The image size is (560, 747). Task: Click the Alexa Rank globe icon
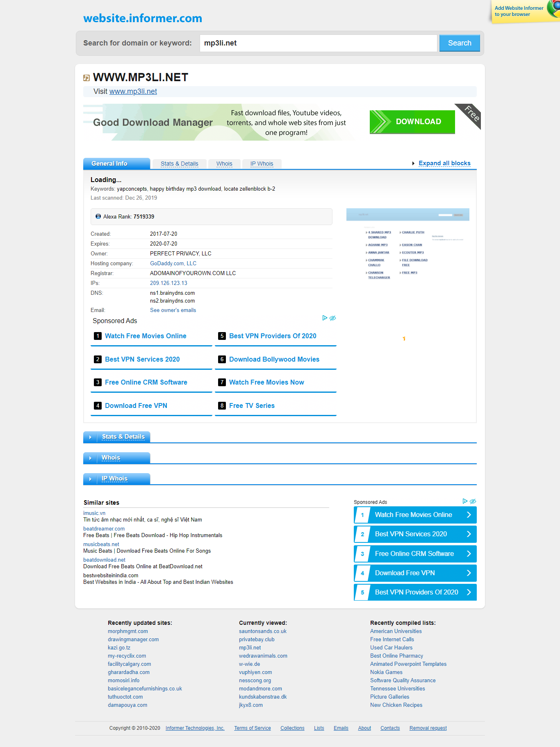pyautogui.click(x=98, y=216)
